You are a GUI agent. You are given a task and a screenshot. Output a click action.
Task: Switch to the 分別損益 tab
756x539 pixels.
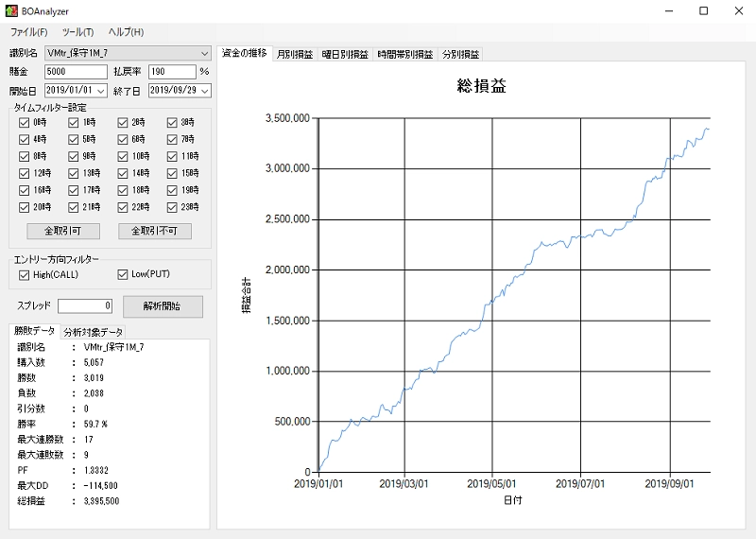(x=460, y=55)
